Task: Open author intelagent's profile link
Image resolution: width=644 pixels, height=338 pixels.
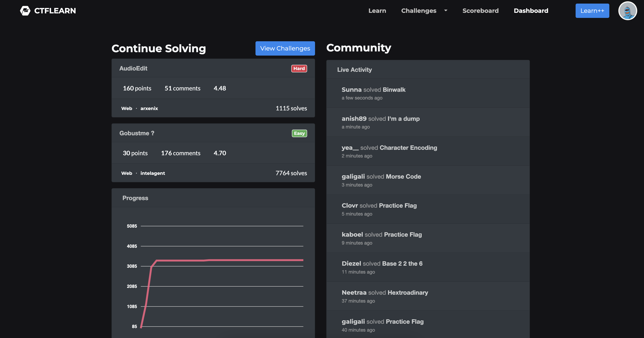Action: [x=152, y=173]
